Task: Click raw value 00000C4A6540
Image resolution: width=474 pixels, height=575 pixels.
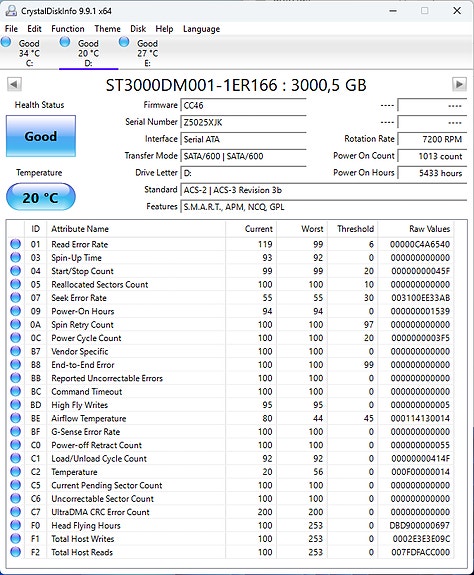Action: coord(420,244)
